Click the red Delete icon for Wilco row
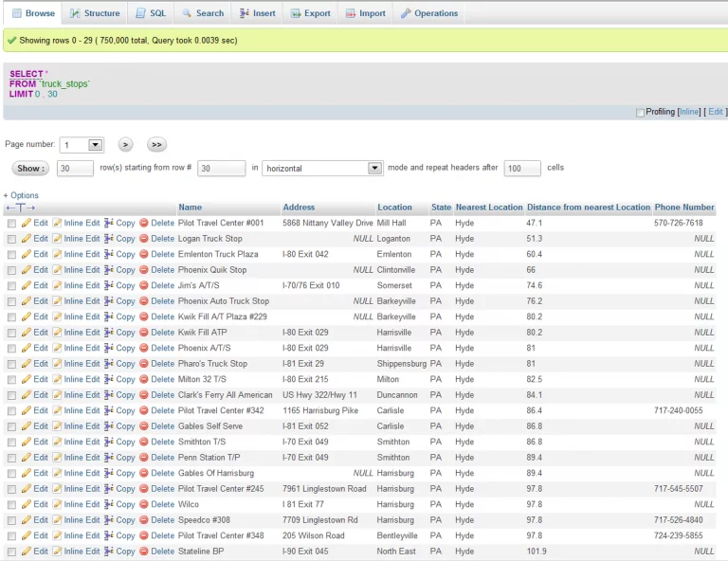Image resolution: width=728 pixels, height=561 pixels. [144, 505]
